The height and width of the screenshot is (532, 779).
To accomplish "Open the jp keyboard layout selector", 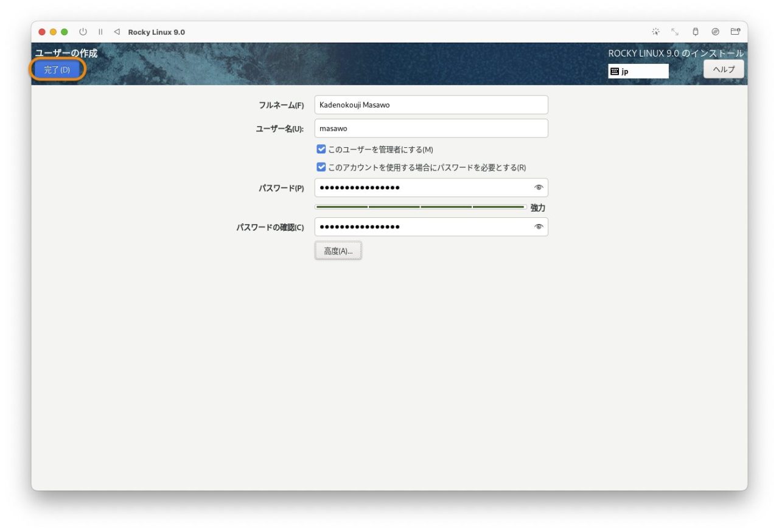I will pyautogui.click(x=638, y=71).
